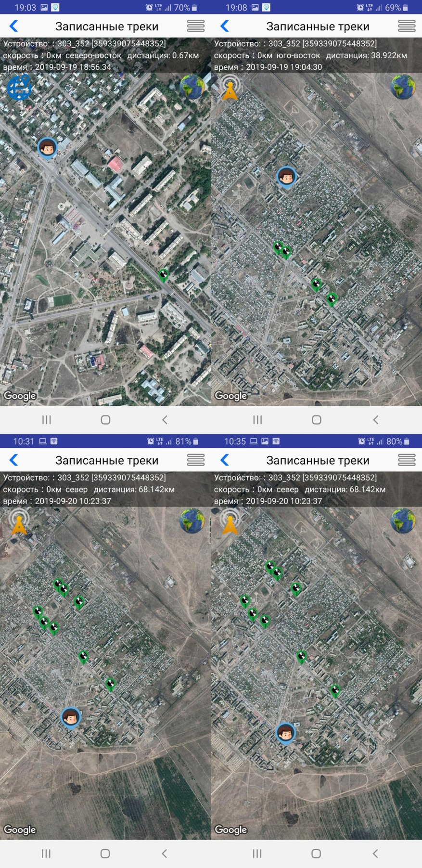This screenshot has height=868, width=422.
Task: Click the 'Устройство' device line in the 10:31 screenshot
Action: point(85,478)
